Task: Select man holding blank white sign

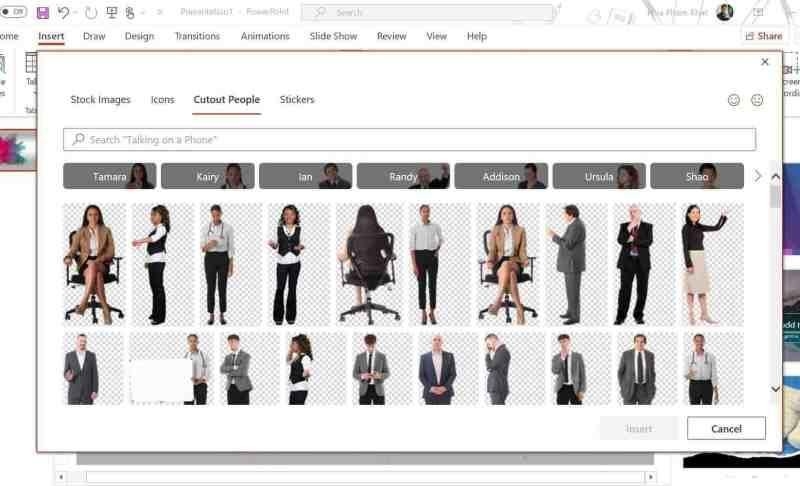Action: (x=171, y=369)
